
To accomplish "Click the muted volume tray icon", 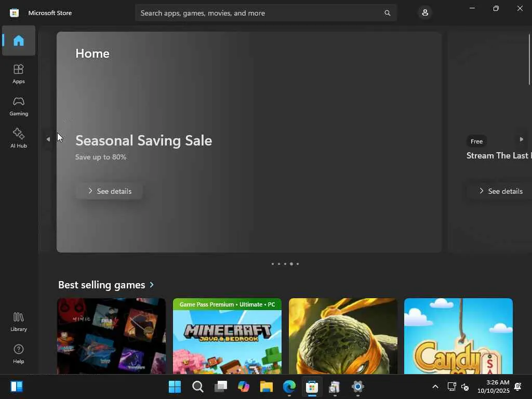I will pos(465,387).
